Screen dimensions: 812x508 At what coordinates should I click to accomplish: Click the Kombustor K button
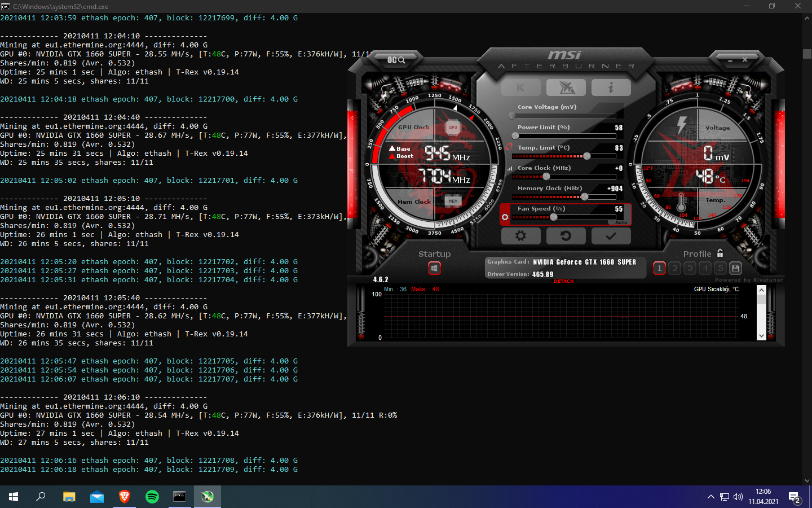click(x=520, y=87)
